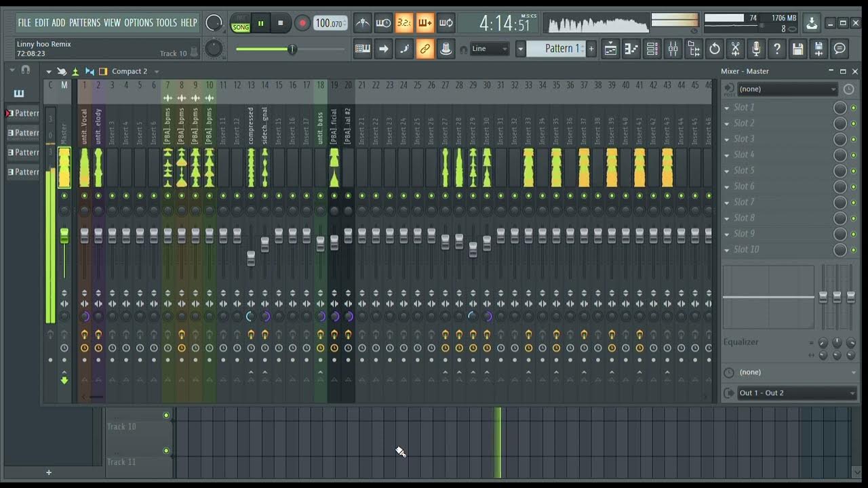Save the project with the floppy disk icon
The image size is (868, 488).
coord(797,49)
